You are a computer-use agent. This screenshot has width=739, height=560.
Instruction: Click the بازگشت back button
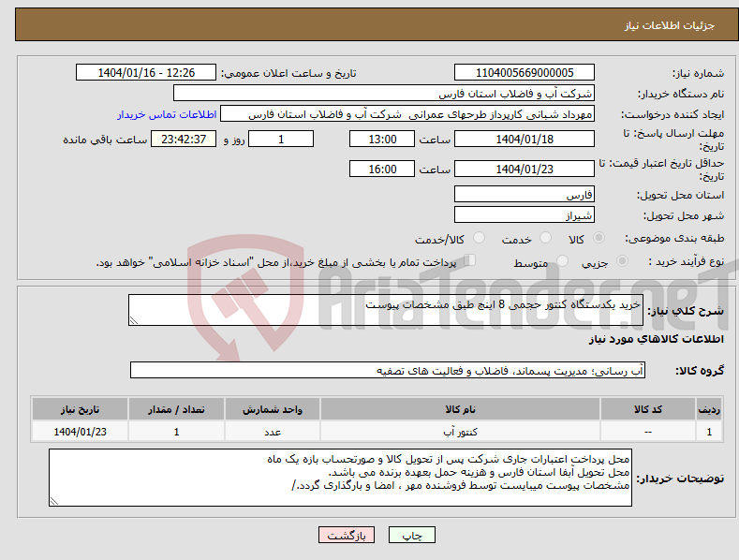point(347,535)
